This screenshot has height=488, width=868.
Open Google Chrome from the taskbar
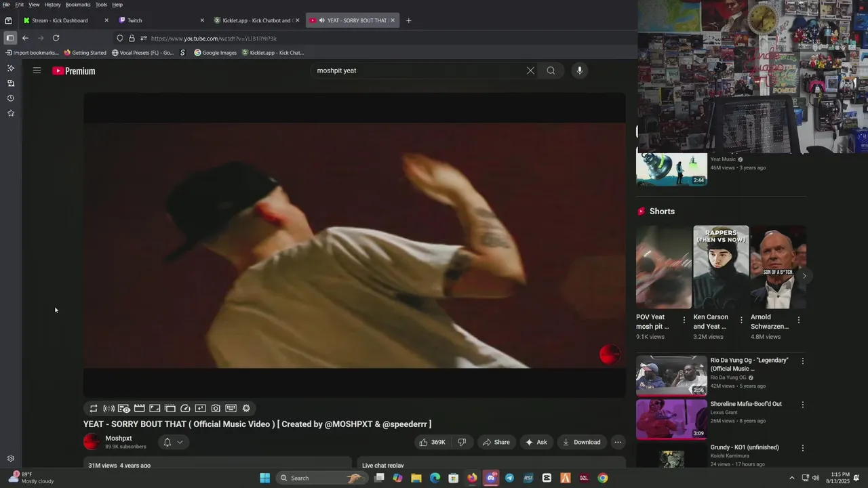[602, 478]
